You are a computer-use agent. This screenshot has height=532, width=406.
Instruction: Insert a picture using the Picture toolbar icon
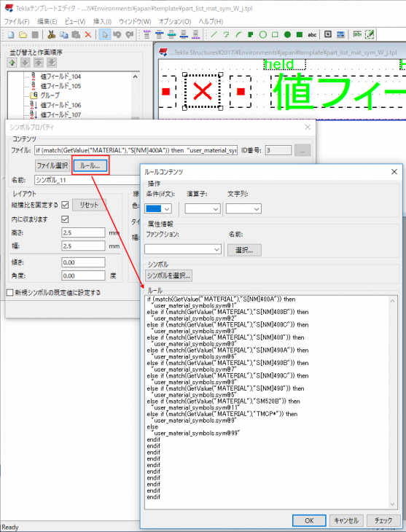click(x=340, y=34)
